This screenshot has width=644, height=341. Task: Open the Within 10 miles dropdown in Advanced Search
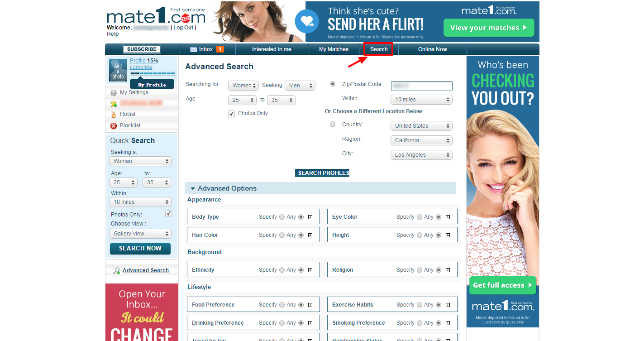pyautogui.click(x=421, y=100)
